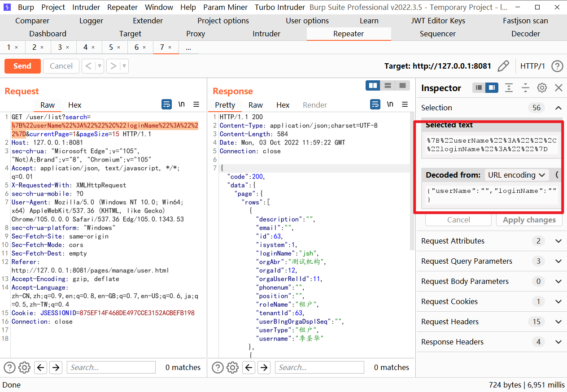Select the horizontal split layout icon above Response
Viewport: 567px width, 392px height.
point(387,85)
